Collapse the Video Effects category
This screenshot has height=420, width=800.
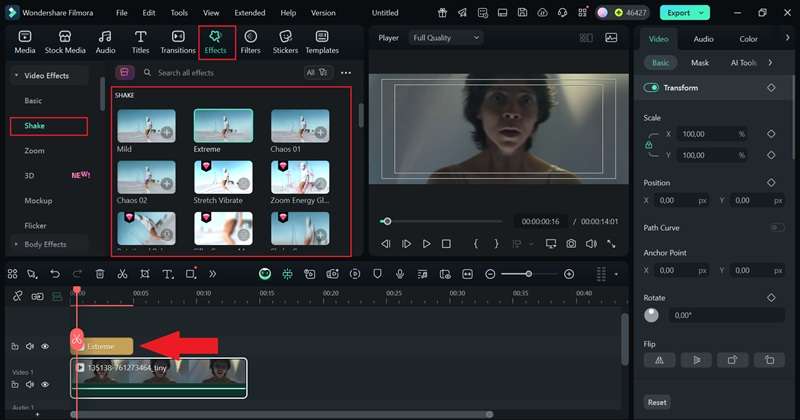[16, 76]
